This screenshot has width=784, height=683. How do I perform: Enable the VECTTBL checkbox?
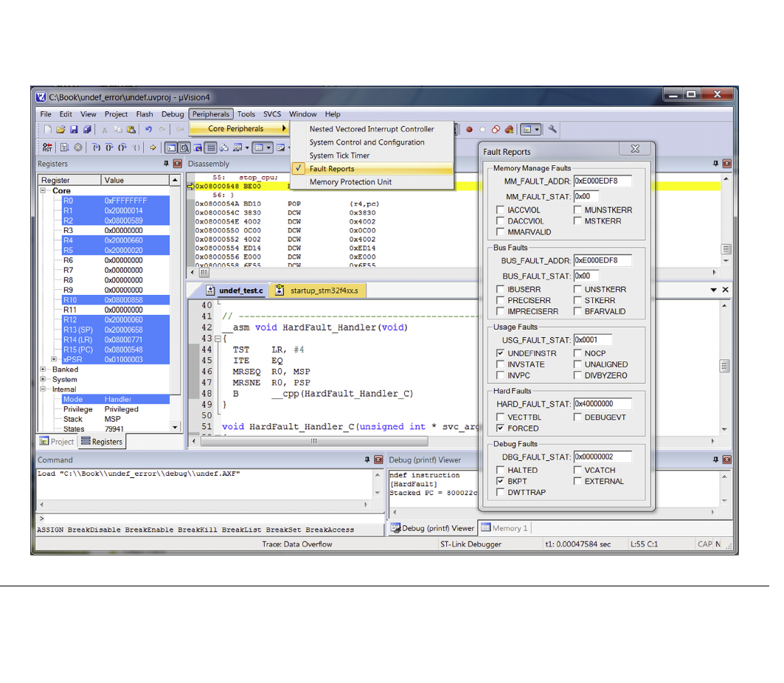(x=500, y=417)
